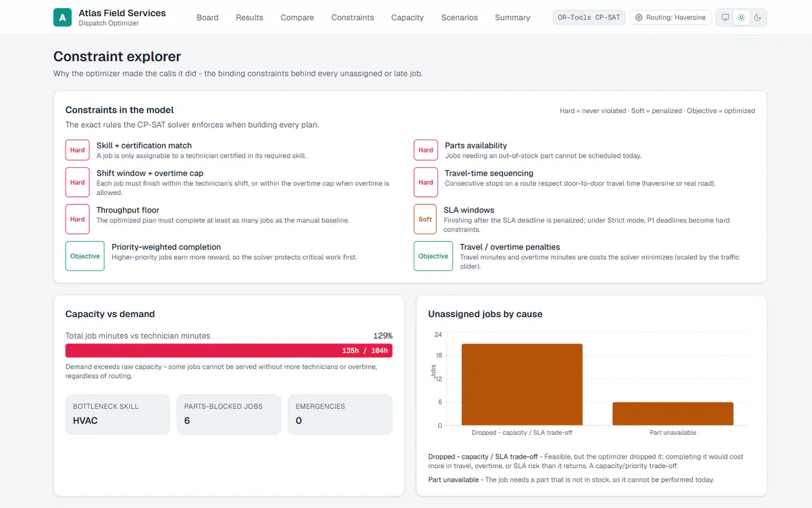Click the Parts availability heading
Viewport: 812px width, 508px height.
tap(476, 146)
